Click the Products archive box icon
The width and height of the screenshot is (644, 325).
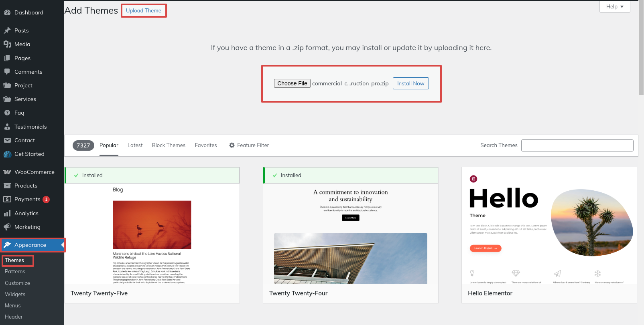(x=7, y=186)
